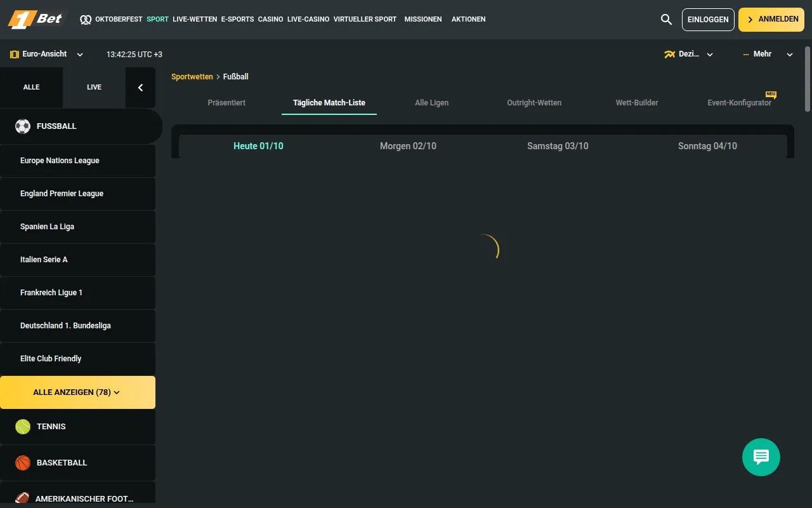The height and width of the screenshot is (508, 812).
Task: Open Europe Nations League
Action: 77,161
